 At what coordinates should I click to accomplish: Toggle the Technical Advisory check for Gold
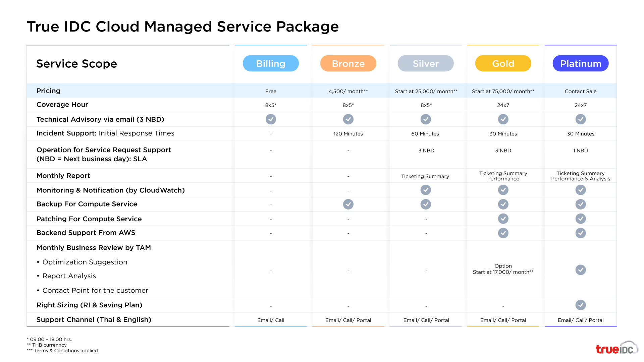(x=503, y=119)
